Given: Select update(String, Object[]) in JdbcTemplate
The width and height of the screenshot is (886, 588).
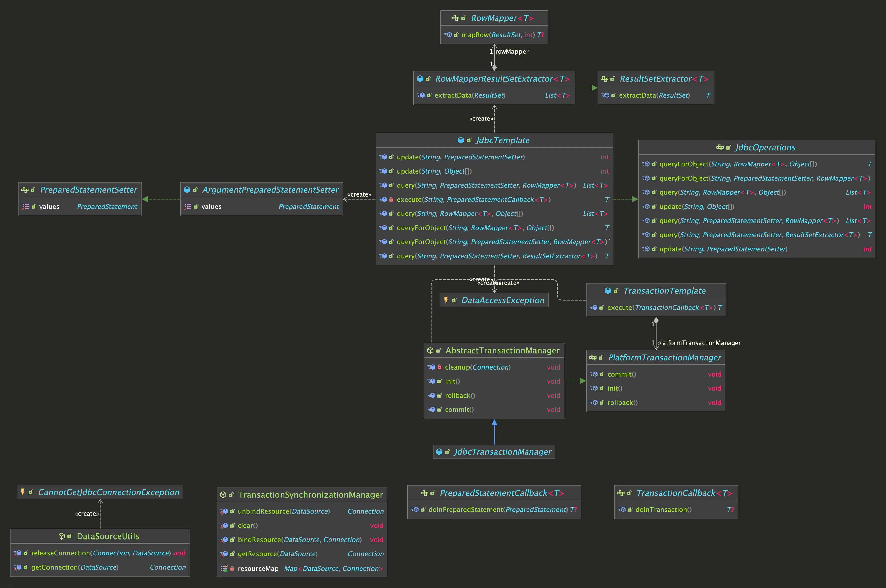Looking at the screenshot, I should point(434,171).
